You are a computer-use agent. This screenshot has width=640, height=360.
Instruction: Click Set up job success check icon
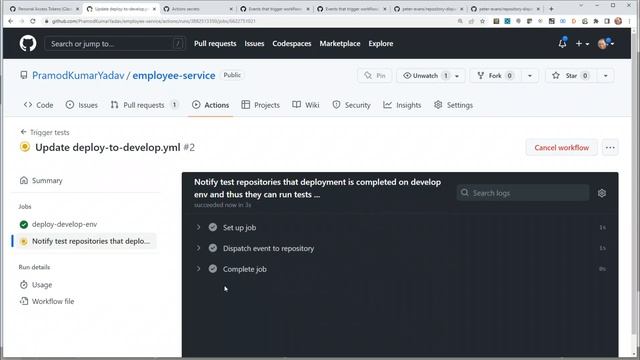pyautogui.click(x=213, y=227)
